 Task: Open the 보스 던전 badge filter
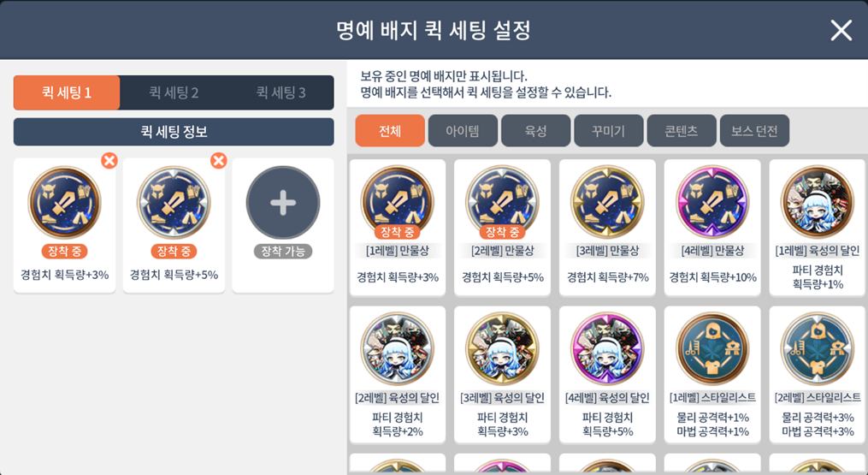coord(754,131)
